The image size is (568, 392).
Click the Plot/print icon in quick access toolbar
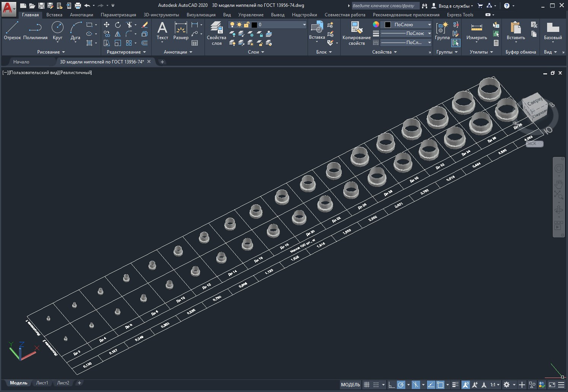click(x=78, y=6)
